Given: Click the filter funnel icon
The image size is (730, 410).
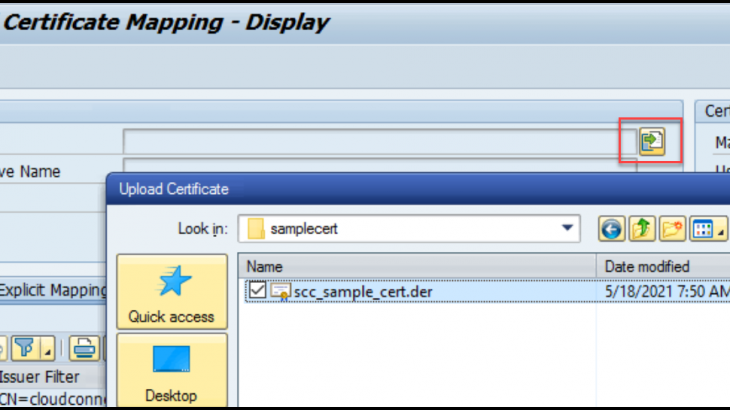Looking at the screenshot, I should coord(25,347).
